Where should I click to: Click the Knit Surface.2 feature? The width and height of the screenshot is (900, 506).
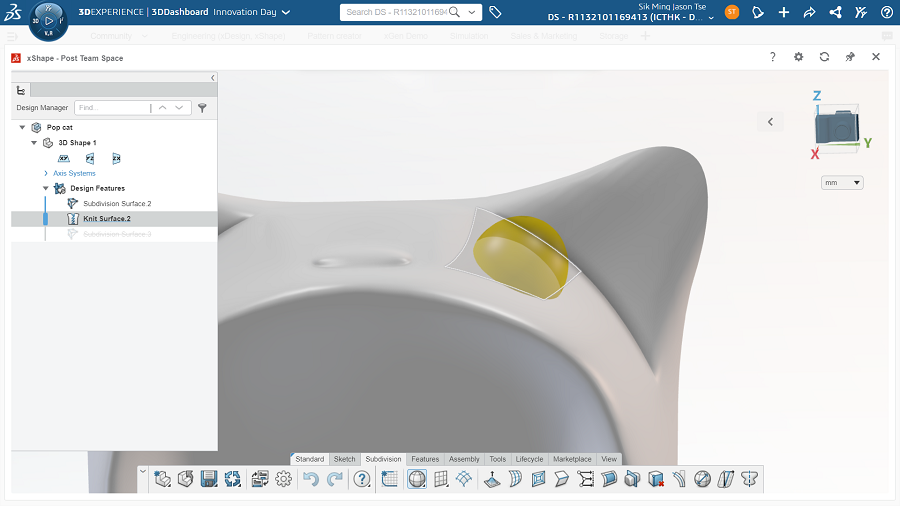pos(107,218)
